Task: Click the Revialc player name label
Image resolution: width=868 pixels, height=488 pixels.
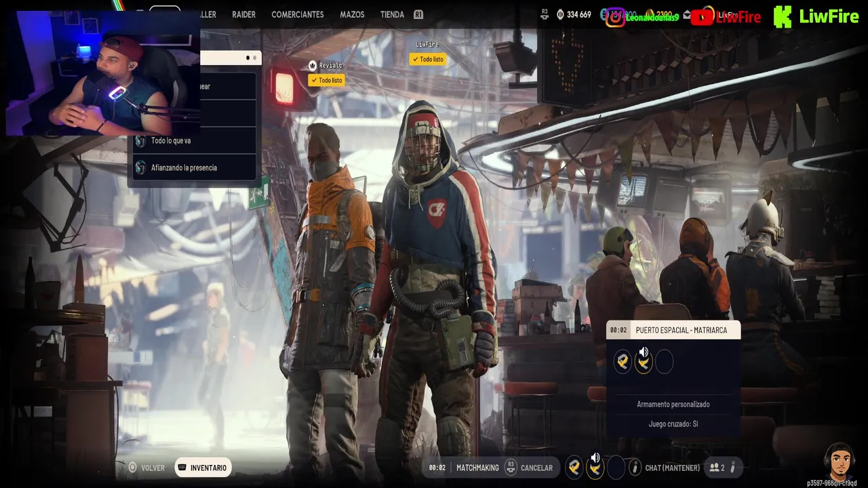Action: (331, 65)
